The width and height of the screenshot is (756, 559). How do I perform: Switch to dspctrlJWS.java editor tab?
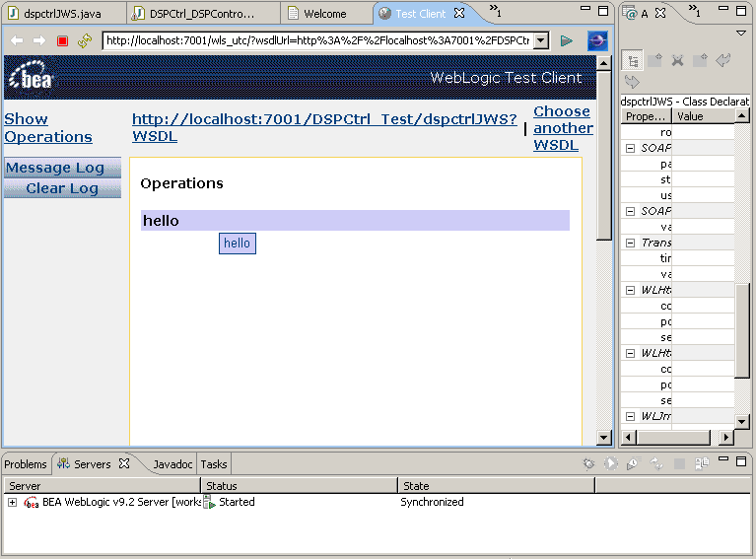click(x=63, y=14)
